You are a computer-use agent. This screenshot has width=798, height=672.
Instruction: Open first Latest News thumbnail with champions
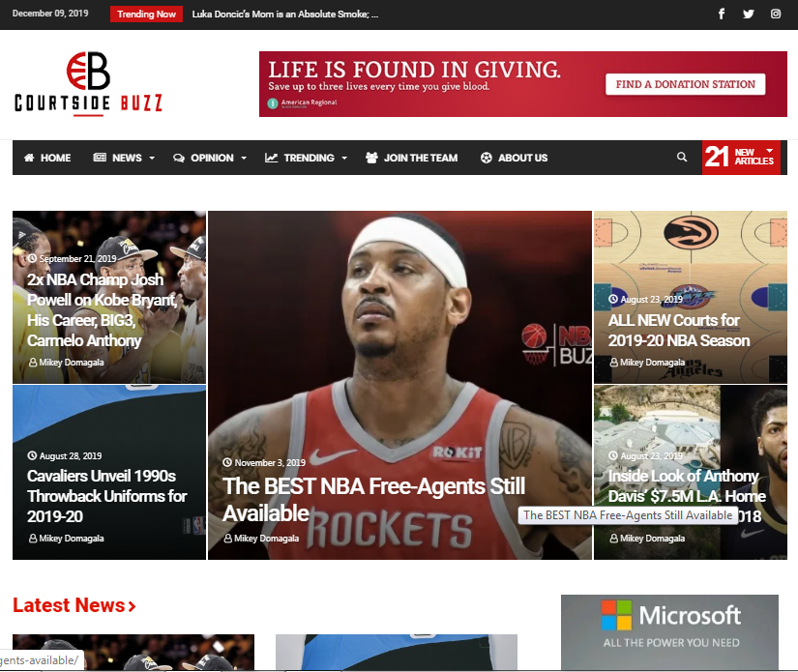pyautogui.click(x=133, y=652)
